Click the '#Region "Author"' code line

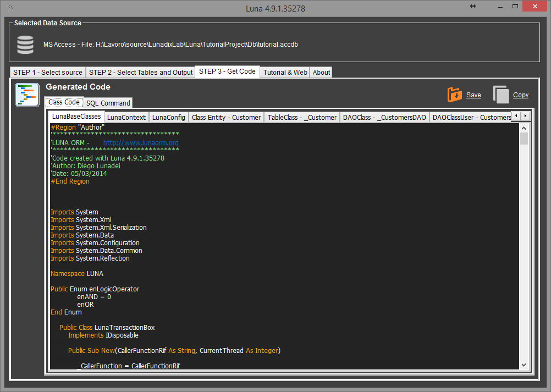pos(78,127)
